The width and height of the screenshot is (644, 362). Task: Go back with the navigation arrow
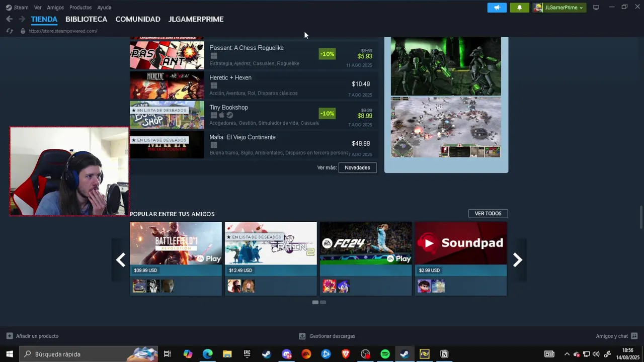click(9, 19)
